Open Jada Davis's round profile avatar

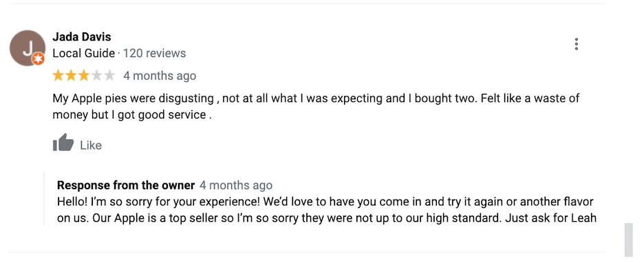[x=27, y=48]
